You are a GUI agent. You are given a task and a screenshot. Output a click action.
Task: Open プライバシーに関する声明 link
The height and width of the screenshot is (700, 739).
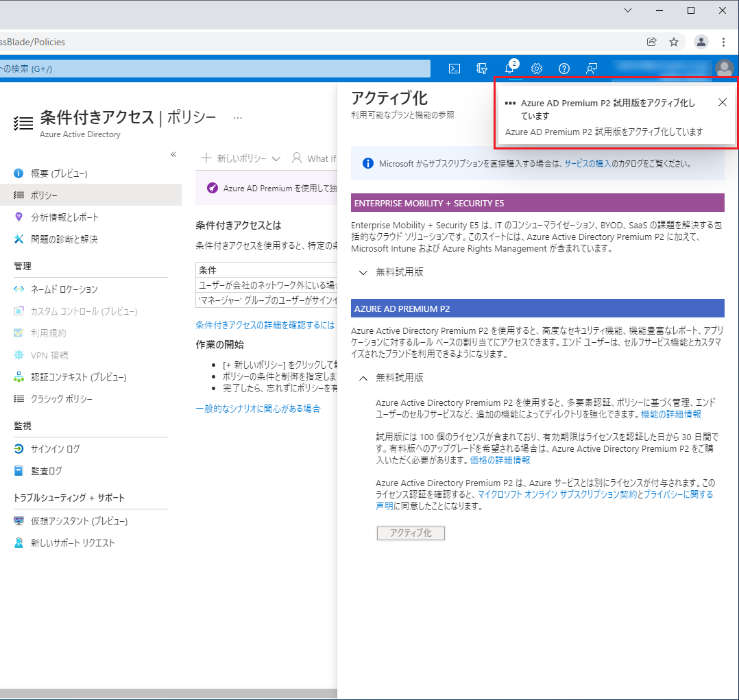(x=678, y=494)
